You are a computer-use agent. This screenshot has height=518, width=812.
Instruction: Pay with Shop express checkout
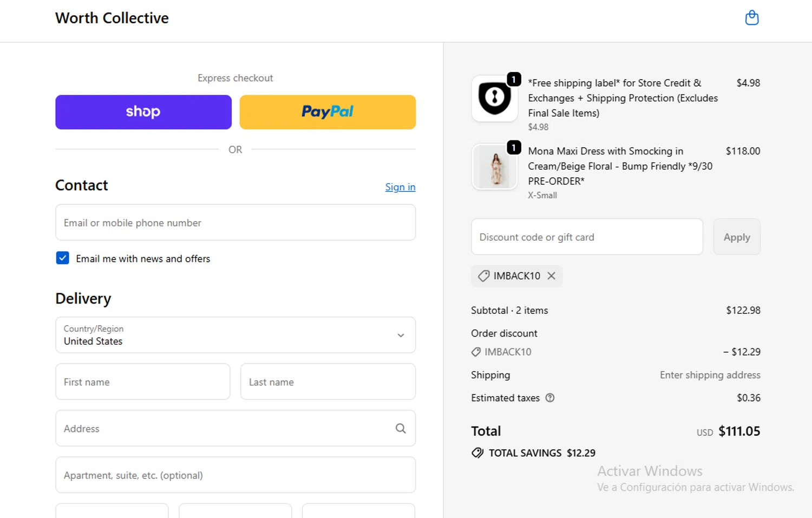pos(143,112)
